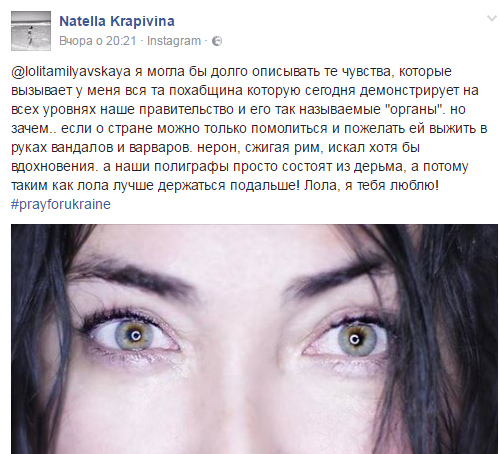
Task: Click the word "нерон" in the post text
Action: [x=219, y=148]
